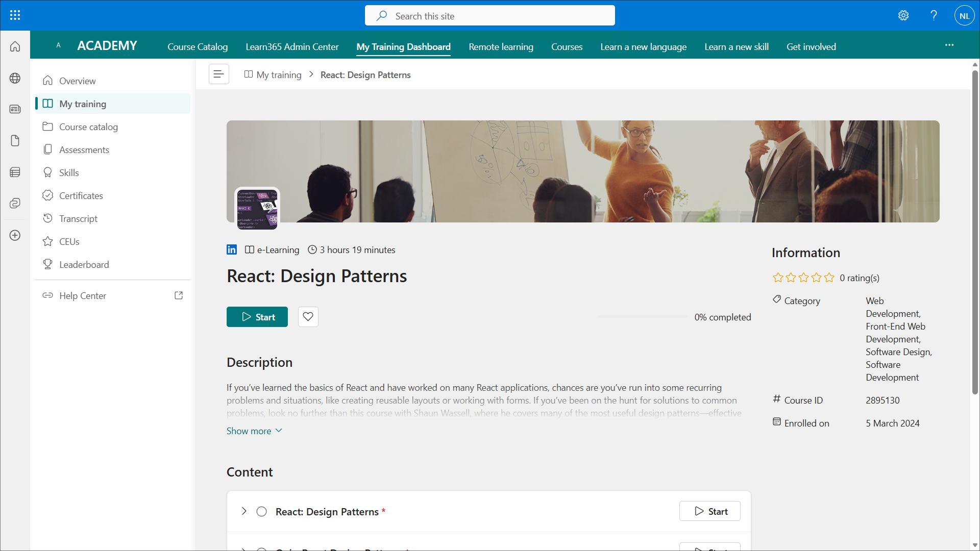Switch to the Course Catalog tab
Screen dimensions: 980x551
pyautogui.click(x=198, y=46)
